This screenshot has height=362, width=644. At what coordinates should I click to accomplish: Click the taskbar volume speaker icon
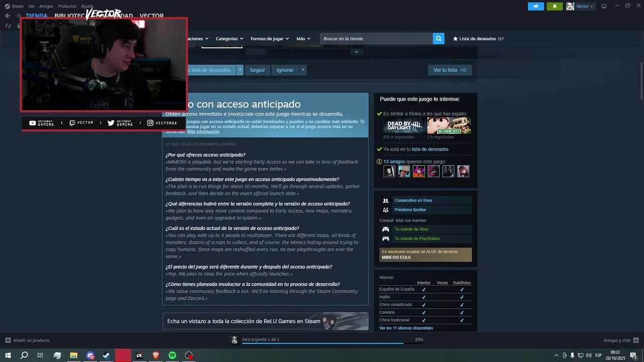click(x=588, y=355)
